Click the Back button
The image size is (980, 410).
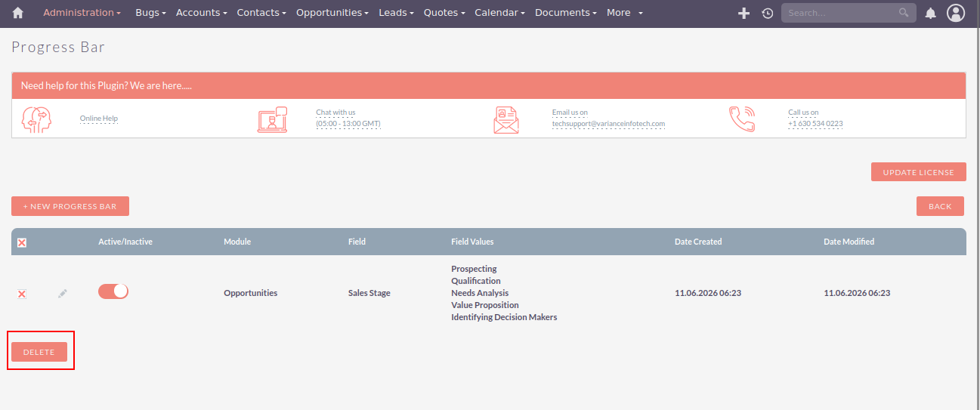pos(940,206)
